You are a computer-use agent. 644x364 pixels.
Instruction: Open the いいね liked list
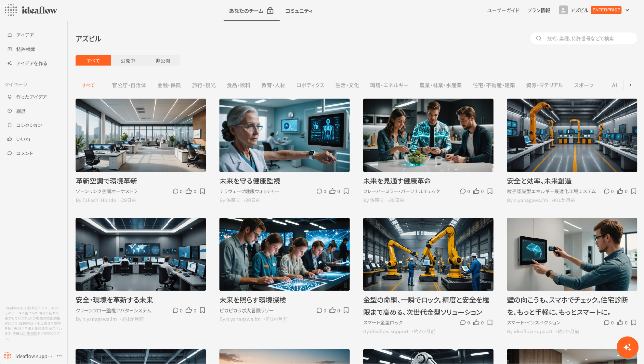click(x=23, y=139)
